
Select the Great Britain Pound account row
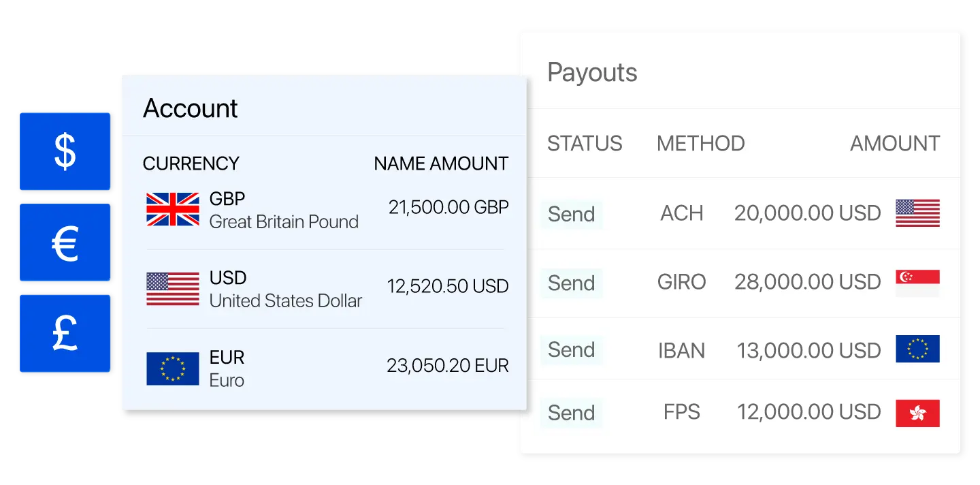click(284, 210)
